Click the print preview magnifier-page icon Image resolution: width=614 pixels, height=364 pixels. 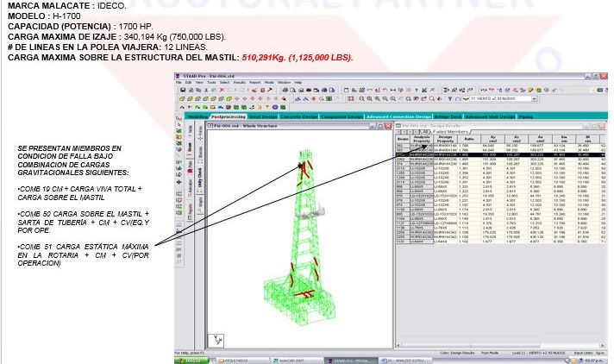pos(293,90)
